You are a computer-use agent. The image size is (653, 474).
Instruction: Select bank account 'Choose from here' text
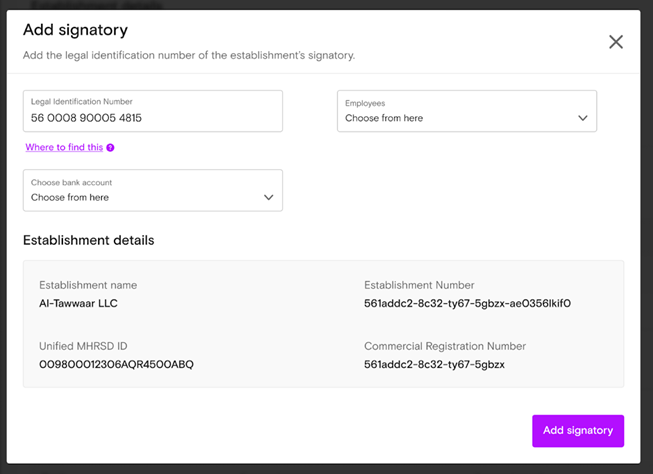tap(70, 197)
